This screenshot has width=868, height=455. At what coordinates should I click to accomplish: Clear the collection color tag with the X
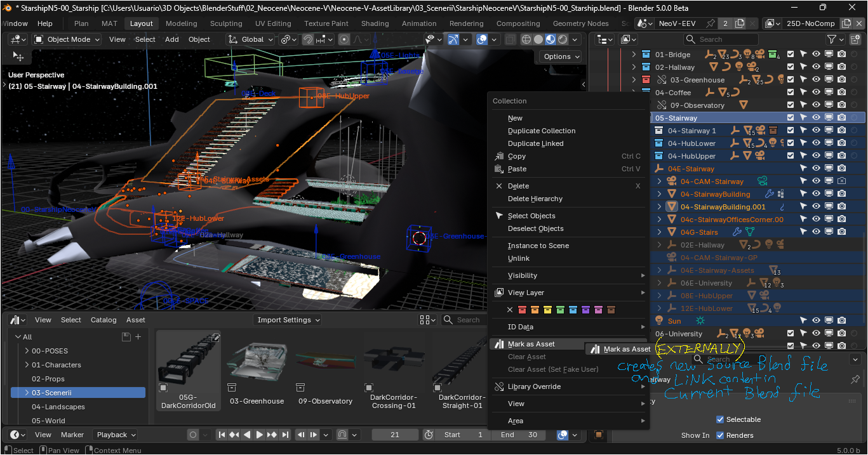pyautogui.click(x=509, y=310)
